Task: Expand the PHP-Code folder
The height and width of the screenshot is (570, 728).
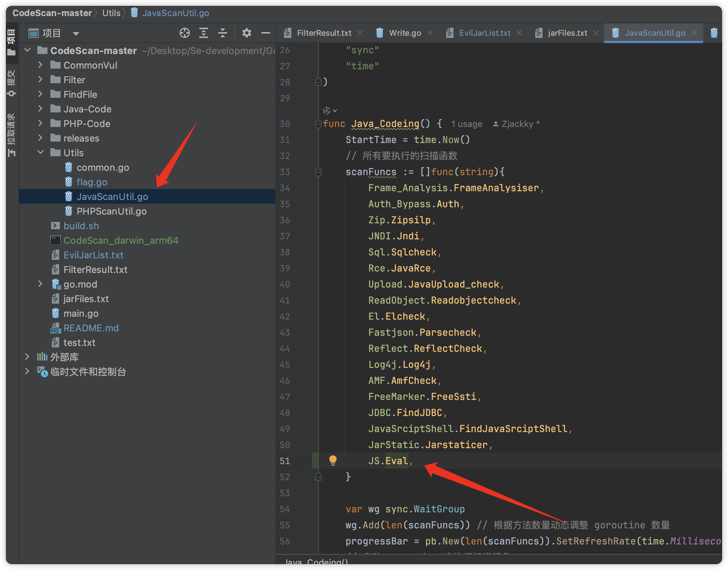Action: click(x=41, y=123)
